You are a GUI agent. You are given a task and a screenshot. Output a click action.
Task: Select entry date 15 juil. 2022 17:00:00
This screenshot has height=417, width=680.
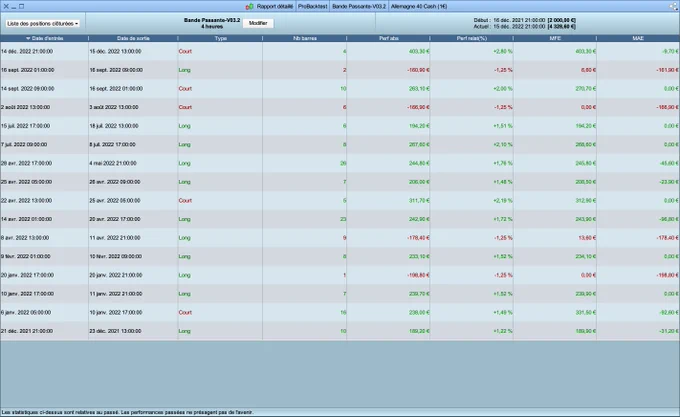click(25, 126)
